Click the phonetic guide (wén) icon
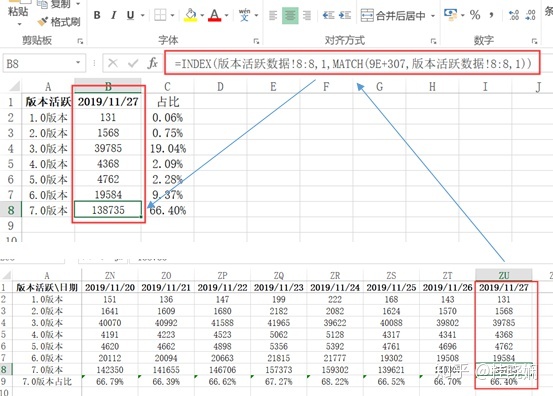Viewport: 553px width, 396px height. pyautogui.click(x=244, y=15)
